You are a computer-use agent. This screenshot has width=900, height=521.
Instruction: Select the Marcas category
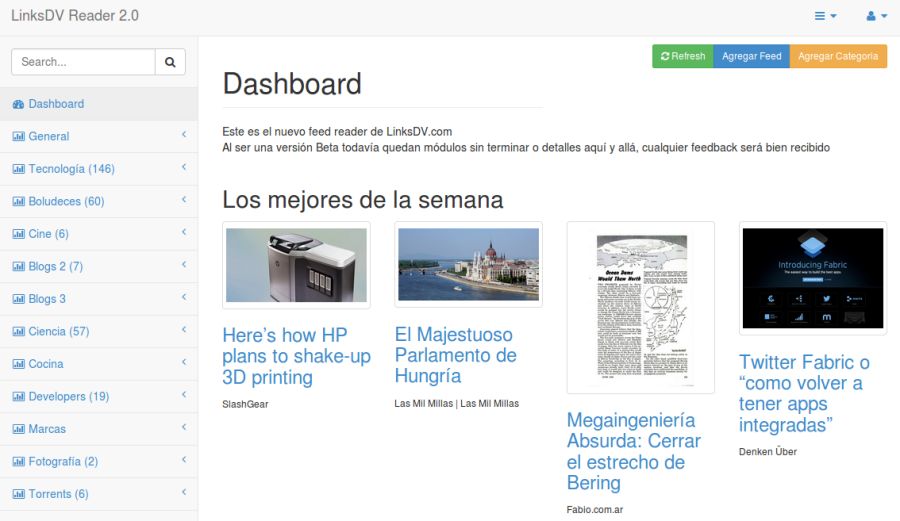(99, 429)
